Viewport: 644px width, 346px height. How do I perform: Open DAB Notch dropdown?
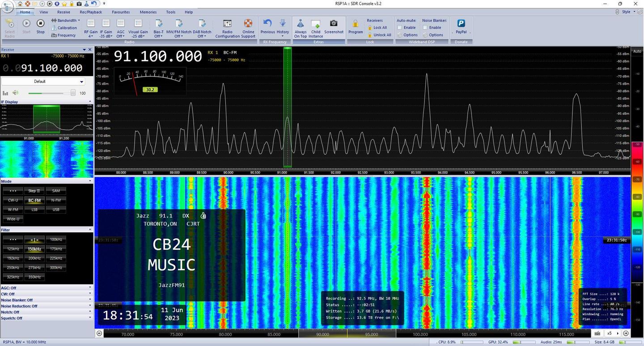point(202,28)
